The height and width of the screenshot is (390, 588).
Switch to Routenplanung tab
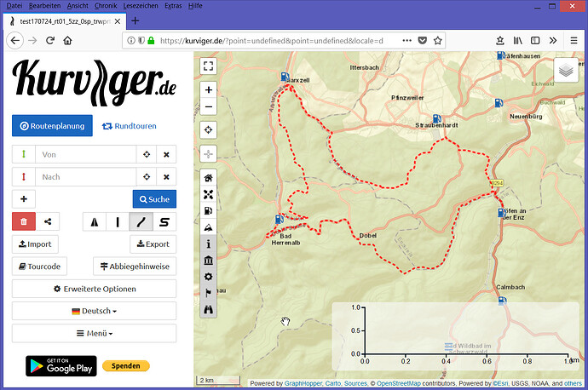52,126
